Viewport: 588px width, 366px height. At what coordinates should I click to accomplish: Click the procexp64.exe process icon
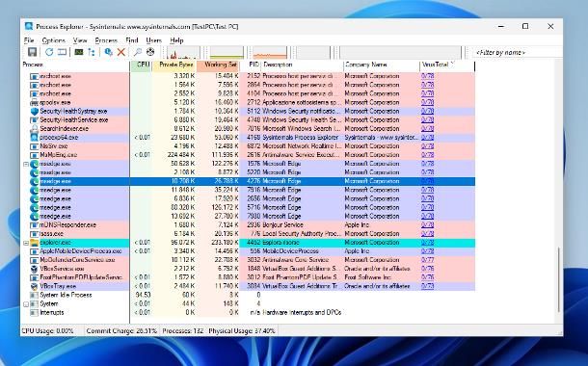(35, 138)
